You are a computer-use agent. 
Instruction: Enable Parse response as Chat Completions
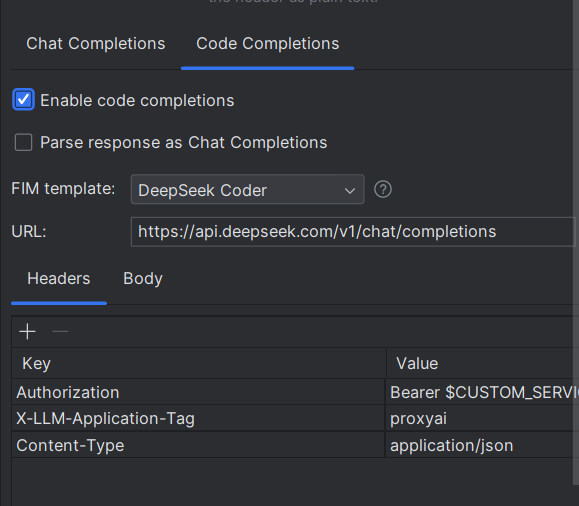(x=23, y=143)
